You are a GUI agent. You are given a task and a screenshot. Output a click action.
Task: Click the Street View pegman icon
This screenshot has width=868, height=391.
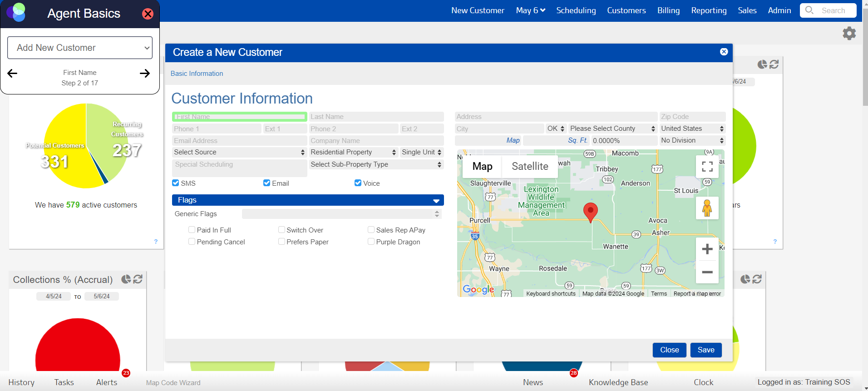click(x=707, y=208)
